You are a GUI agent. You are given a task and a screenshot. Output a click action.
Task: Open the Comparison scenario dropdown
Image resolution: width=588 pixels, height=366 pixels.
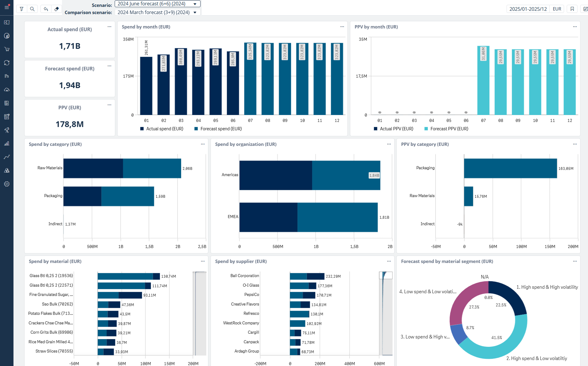point(157,12)
